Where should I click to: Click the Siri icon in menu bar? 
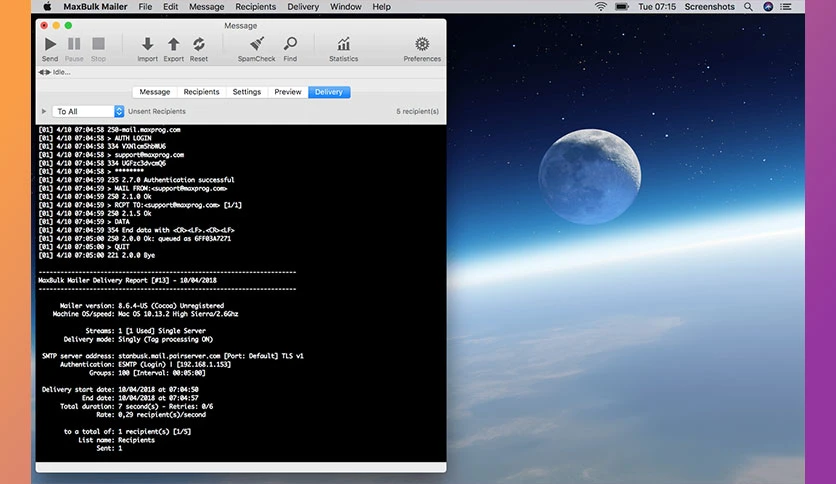tap(768, 7)
